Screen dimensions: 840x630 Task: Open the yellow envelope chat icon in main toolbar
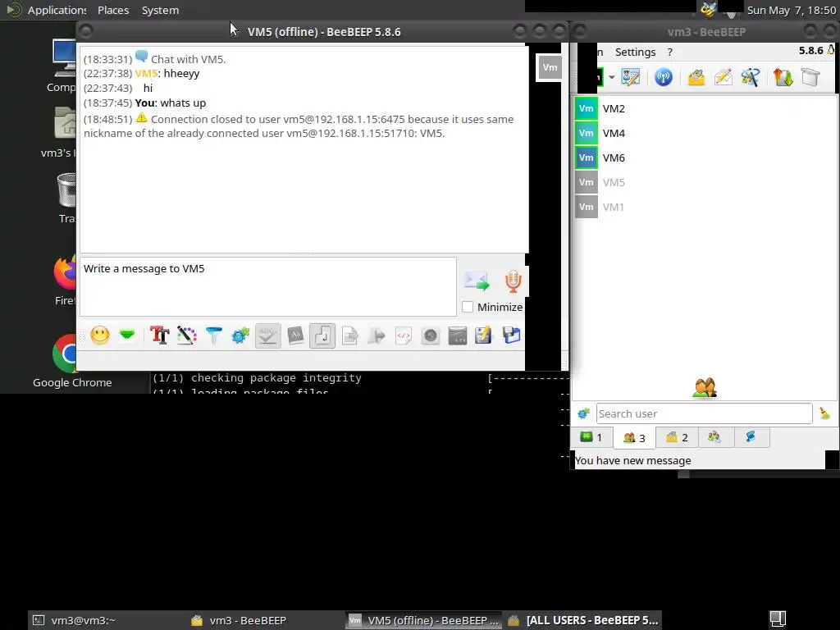[696, 77]
